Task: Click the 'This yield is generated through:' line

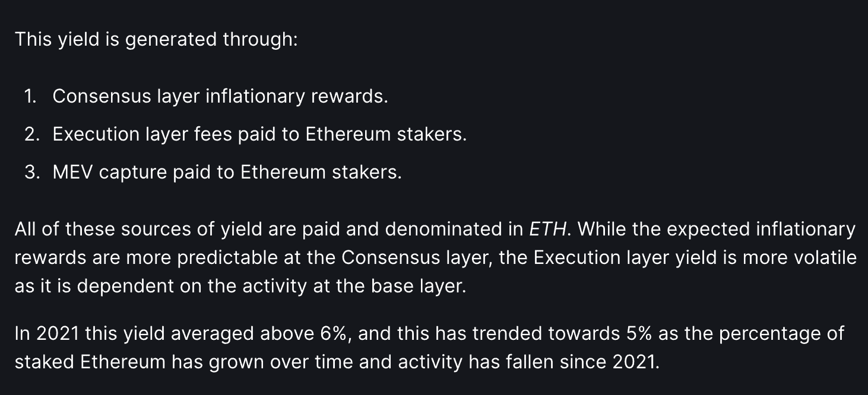Action: 156,40
